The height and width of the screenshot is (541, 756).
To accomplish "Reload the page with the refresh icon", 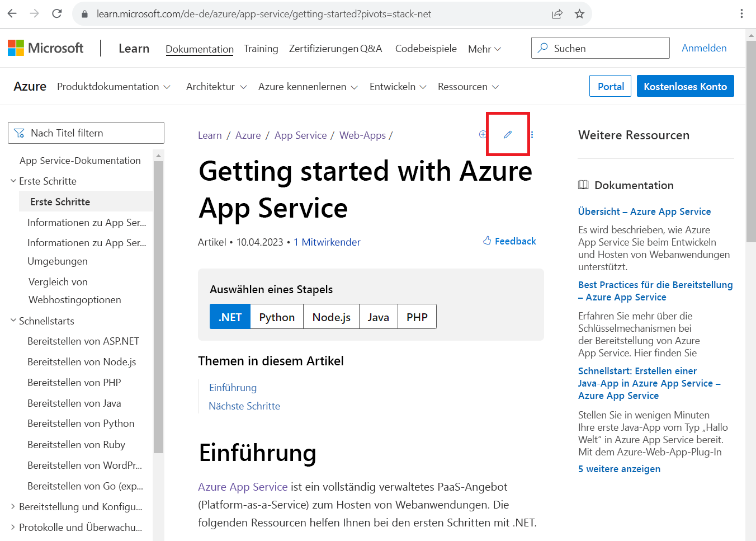I will click(57, 13).
